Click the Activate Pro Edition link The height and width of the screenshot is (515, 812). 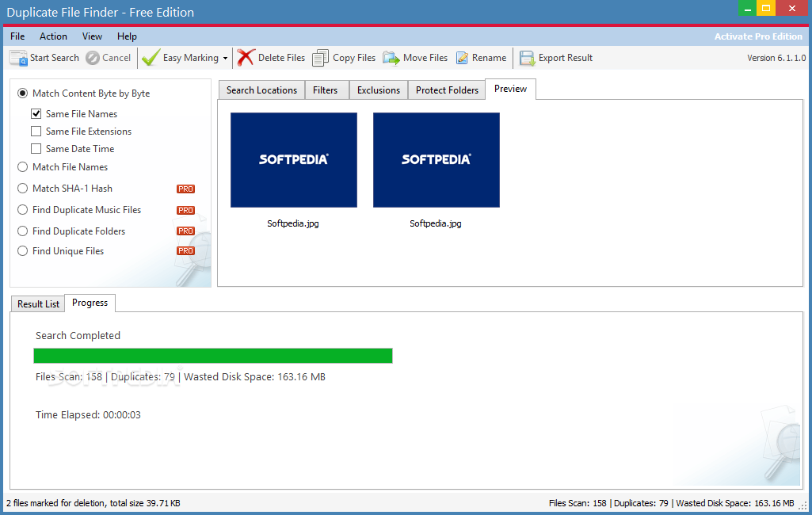(758, 36)
